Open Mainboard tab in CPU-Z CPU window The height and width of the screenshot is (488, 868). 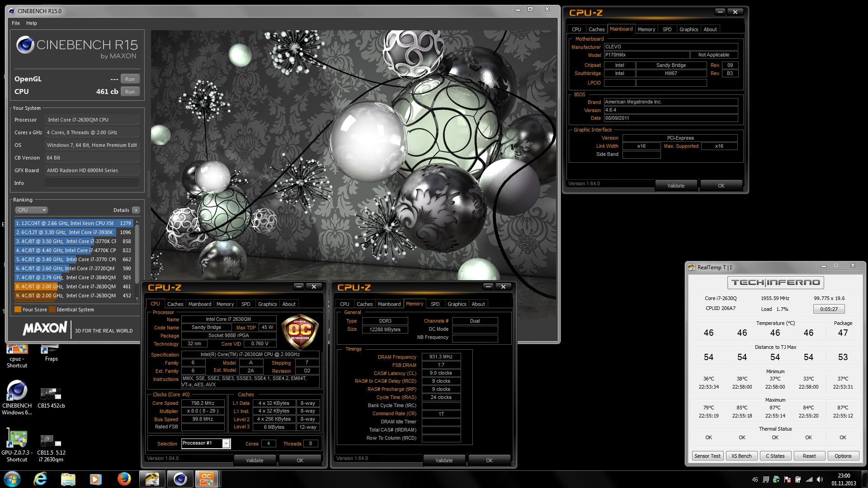pos(200,304)
